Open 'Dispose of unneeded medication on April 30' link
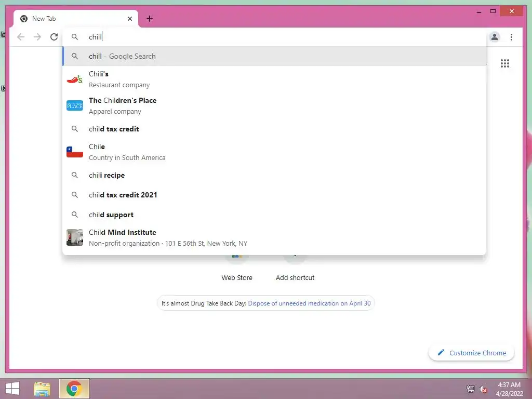The height and width of the screenshot is (399, 532). pos(309,303)
